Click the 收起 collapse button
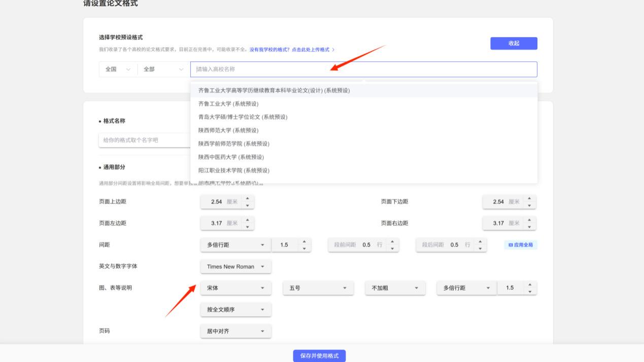 [513, 44]
